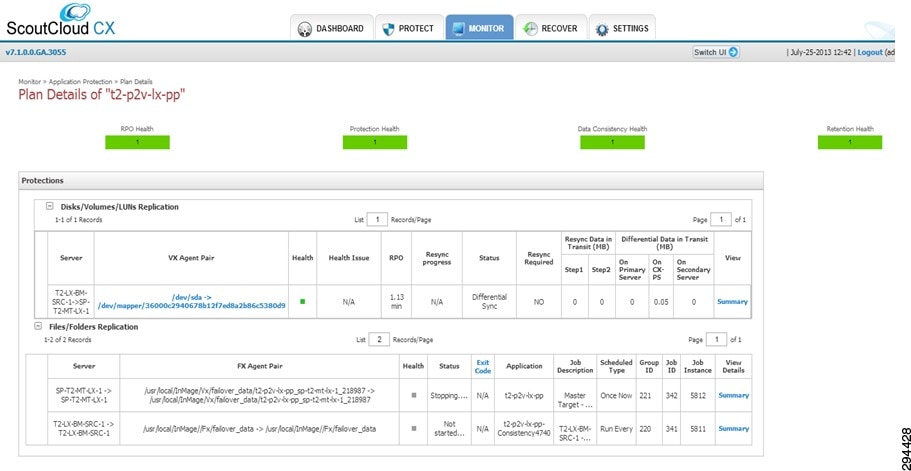
Task: Click the Protection Health green bar
Action: pyautogui.click(x=375, y=142)
